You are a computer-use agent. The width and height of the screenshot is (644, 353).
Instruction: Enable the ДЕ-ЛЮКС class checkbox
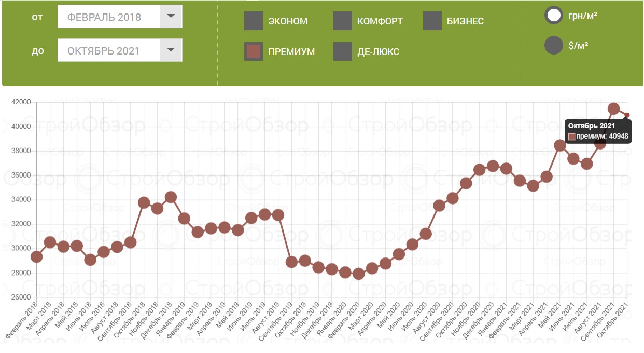tap(343, 51)
